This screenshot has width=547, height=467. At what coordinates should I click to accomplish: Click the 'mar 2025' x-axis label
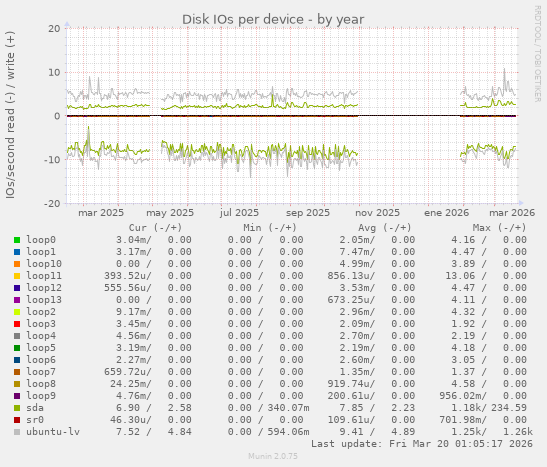(x=101, y=213)
